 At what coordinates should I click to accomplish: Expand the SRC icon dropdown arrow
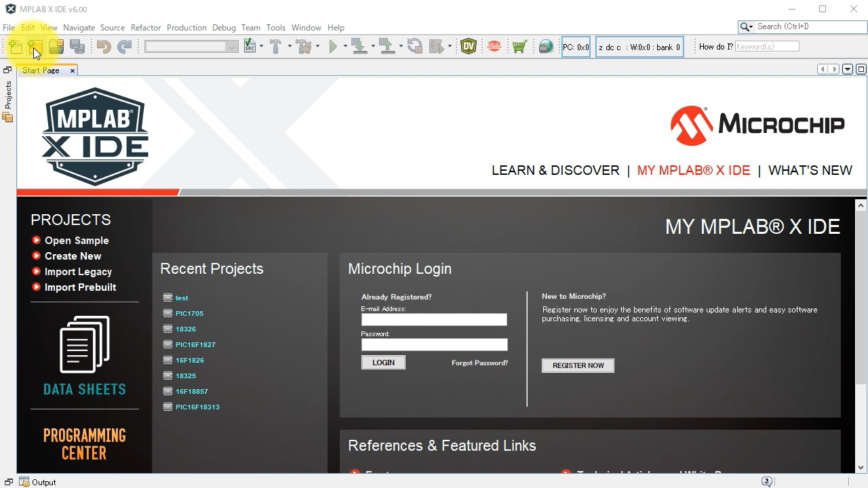click(261, 46)
